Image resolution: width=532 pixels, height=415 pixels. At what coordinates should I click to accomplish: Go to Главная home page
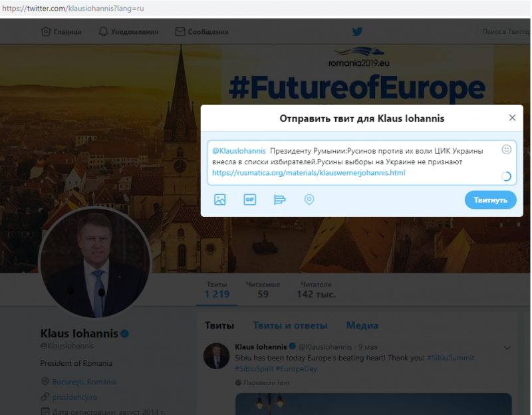point(61,32)
